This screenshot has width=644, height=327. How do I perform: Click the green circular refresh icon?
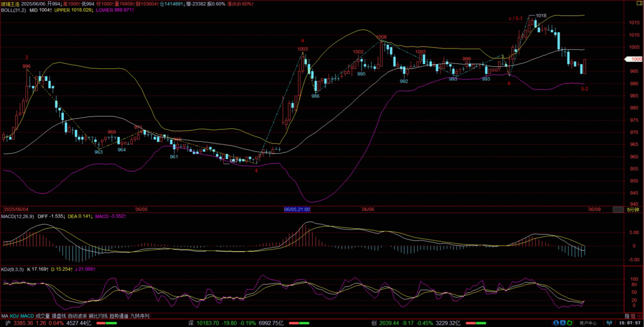(569, 323)
